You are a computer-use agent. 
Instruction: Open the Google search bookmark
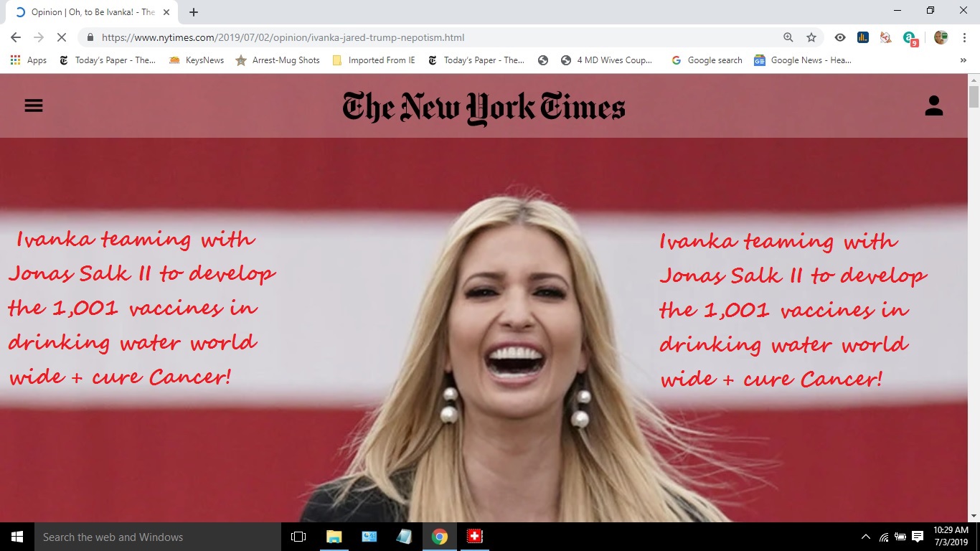point(707,60)
